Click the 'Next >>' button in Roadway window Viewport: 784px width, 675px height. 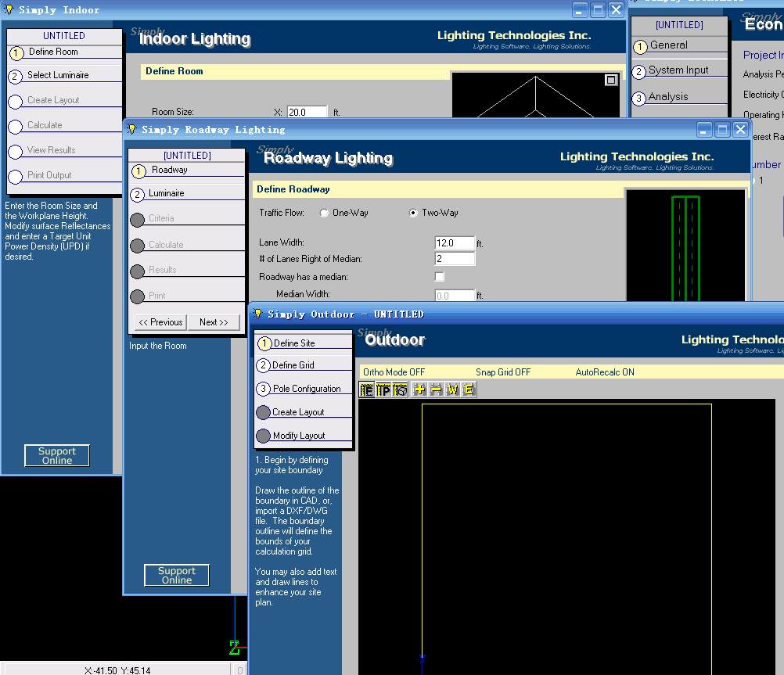[214, 322]
